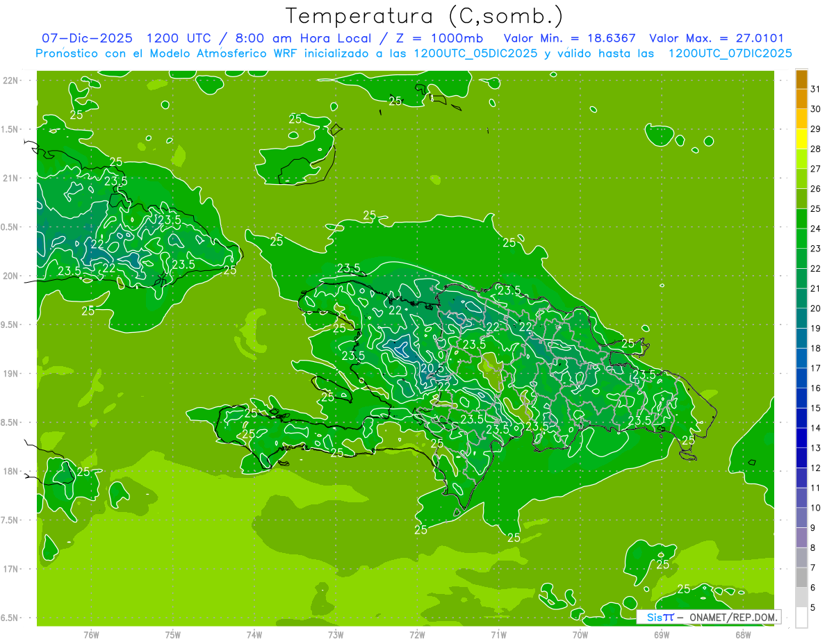Click the '74W' longitude axis label
Image resolution: width=834 pixels, height=644 pixels.
coord(254,634)
